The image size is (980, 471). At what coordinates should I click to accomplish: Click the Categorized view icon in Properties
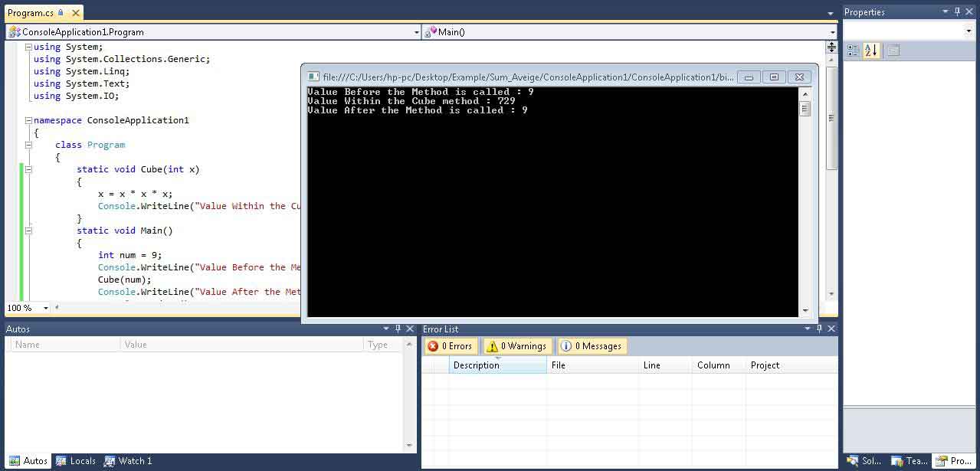point(853,51)
